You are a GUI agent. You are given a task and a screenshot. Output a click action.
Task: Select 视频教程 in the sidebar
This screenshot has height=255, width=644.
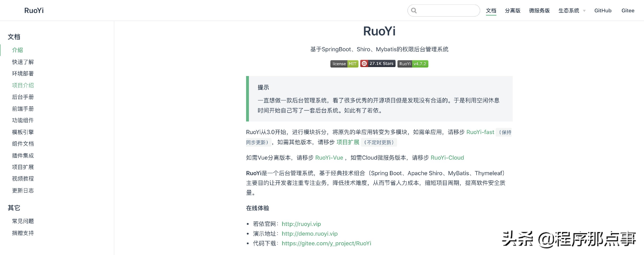click(23, 178)
